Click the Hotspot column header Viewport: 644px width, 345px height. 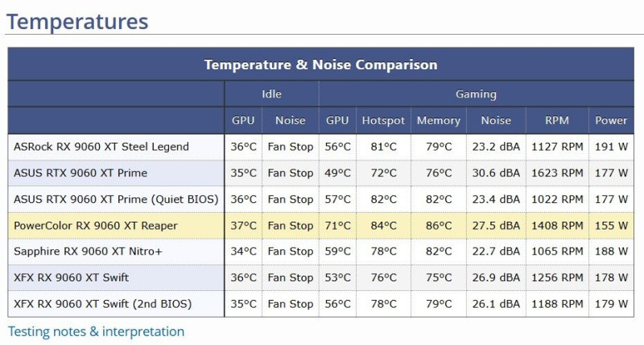pyautogui.click(x=383, y=120)
